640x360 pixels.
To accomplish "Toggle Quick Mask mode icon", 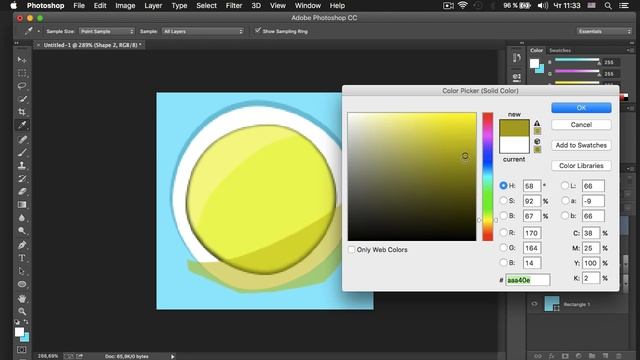I will click(x=22, y=350).
